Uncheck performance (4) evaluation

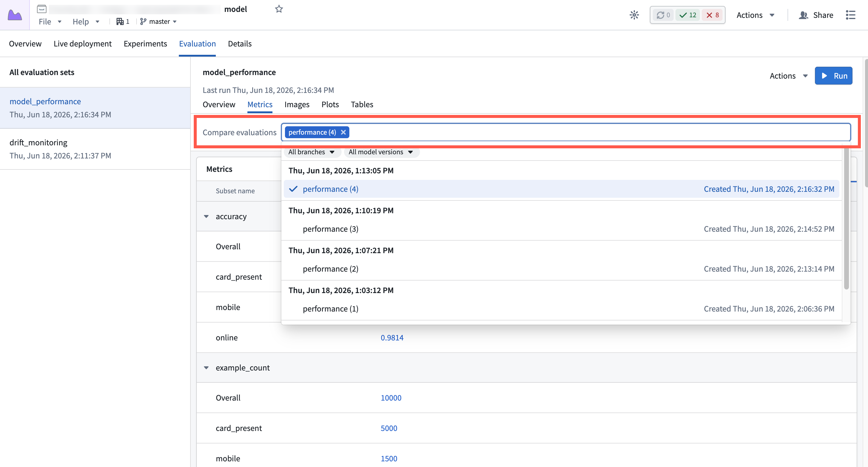coord(561,189)
